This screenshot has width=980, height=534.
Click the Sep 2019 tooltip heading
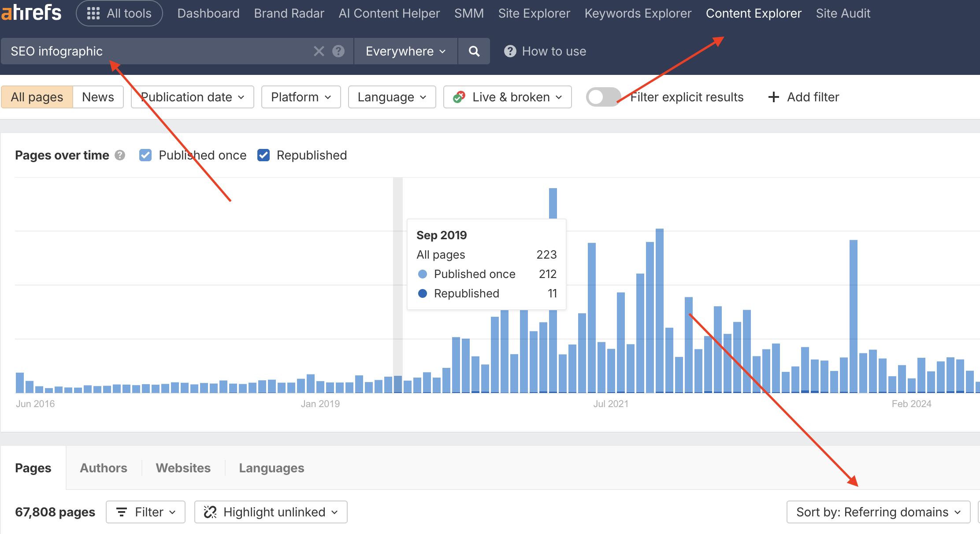tap(442, 235)
